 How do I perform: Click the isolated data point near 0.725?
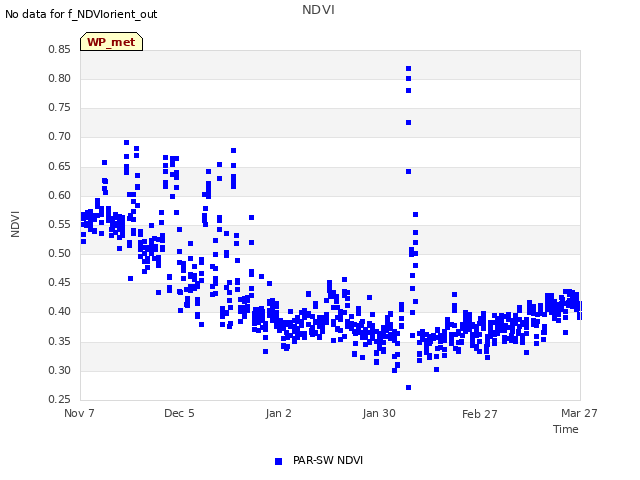(x=409, y=122)
